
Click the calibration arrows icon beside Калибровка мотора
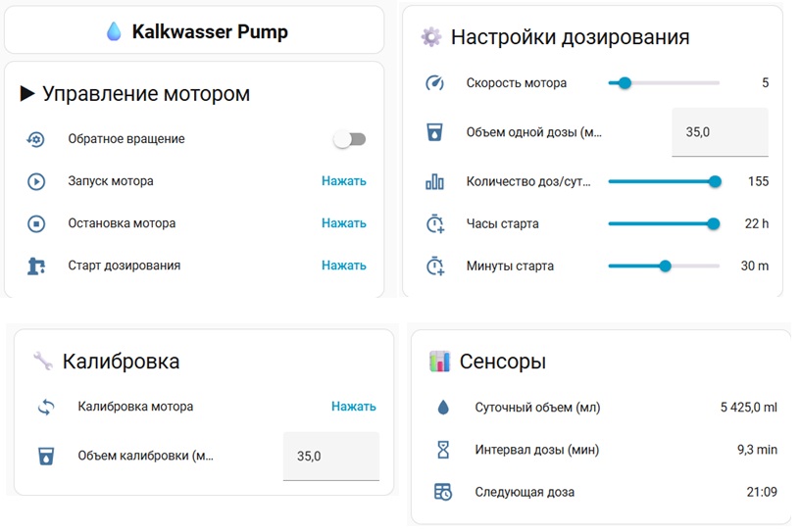(45, 407)
